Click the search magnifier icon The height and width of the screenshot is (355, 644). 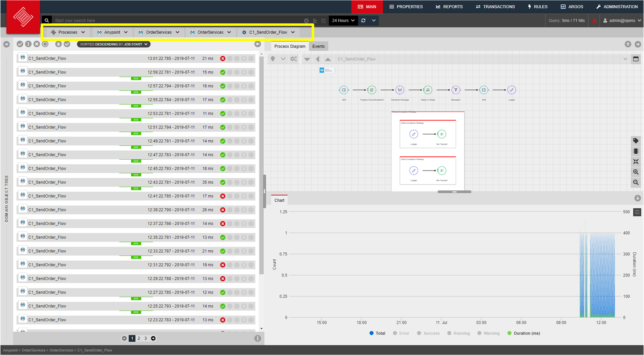click(47, 20)
